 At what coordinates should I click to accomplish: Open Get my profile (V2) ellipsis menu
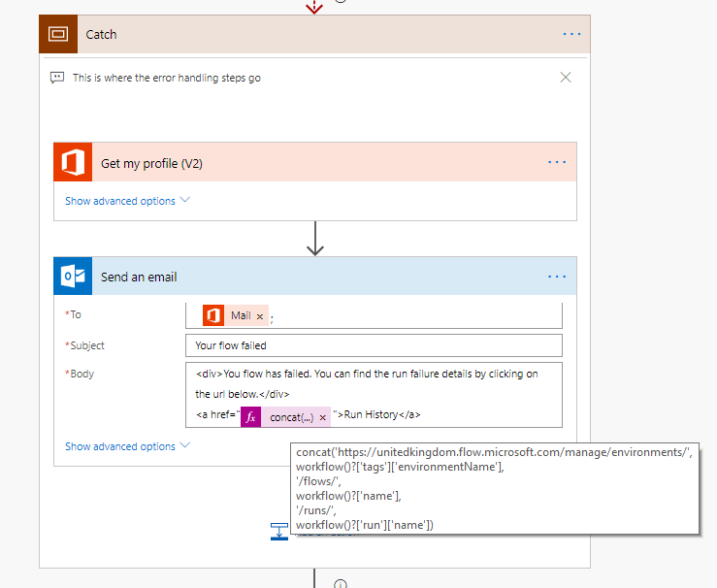(557, 162)
